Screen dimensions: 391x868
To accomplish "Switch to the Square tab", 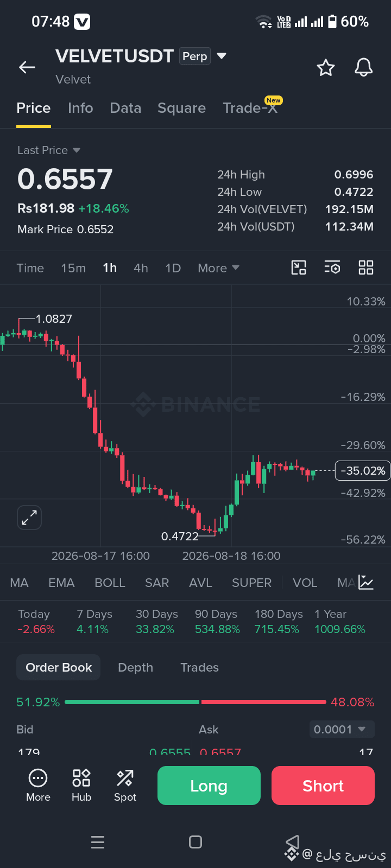I will point(182,108).
